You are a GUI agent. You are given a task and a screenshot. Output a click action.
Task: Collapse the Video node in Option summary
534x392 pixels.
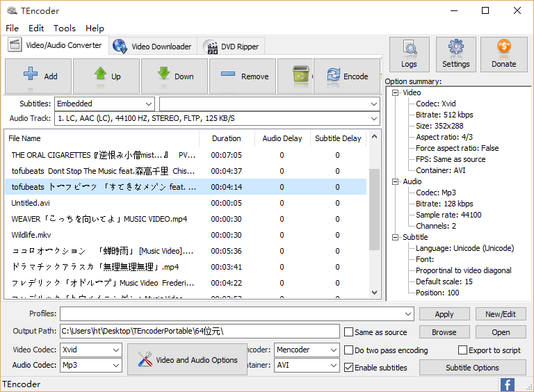pyautogui.click(x=396, y=92)
